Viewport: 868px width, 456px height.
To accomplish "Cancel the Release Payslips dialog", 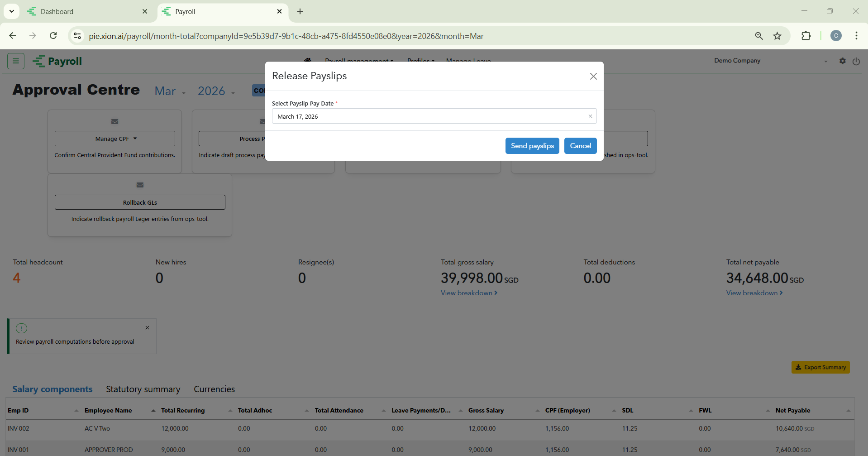I will [x=580, y=146].
